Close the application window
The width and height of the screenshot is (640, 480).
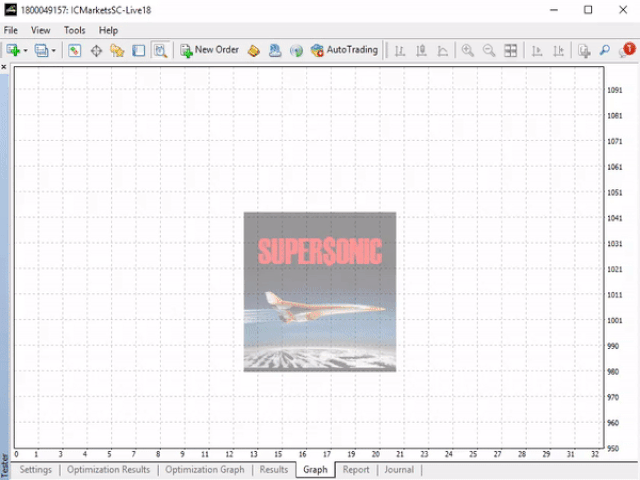coord(623,10)
